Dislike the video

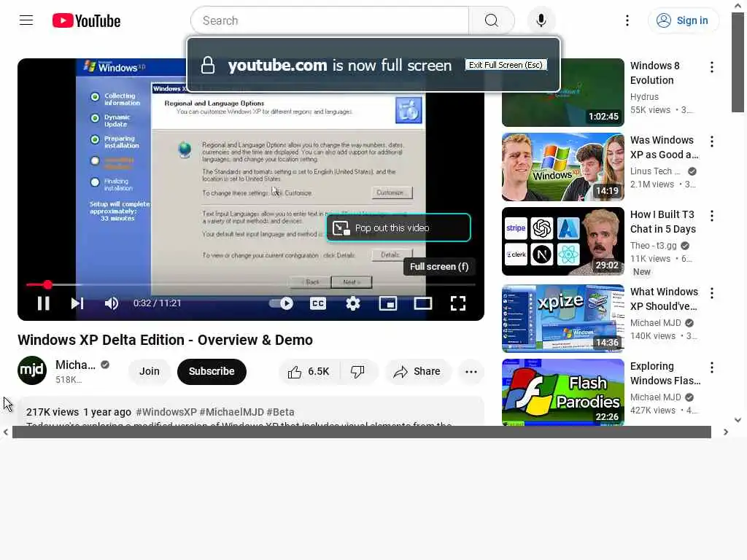[x=357, y=371]
